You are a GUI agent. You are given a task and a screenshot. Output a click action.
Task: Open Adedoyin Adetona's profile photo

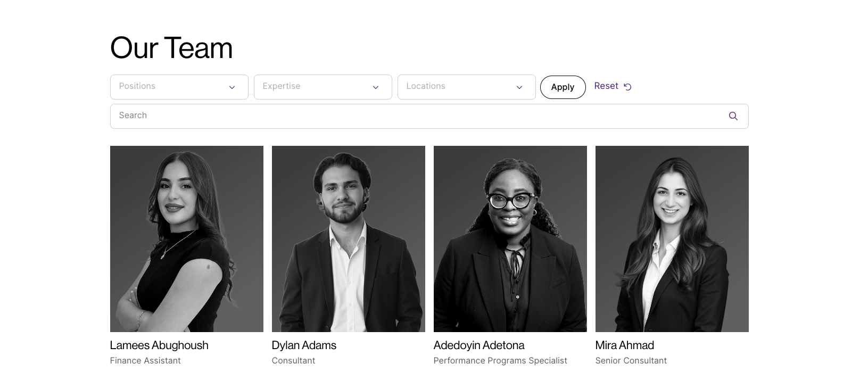point(510,238)
